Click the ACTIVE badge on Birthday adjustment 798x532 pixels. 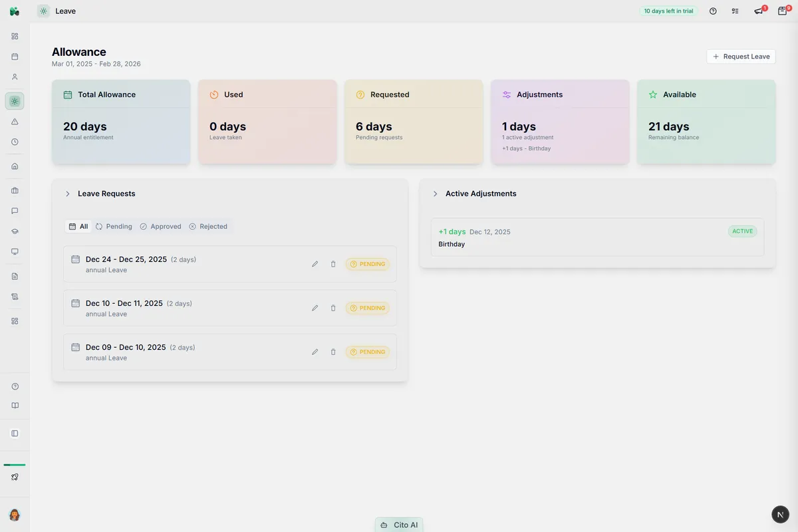pyautogui.click(x=742, y=231)
